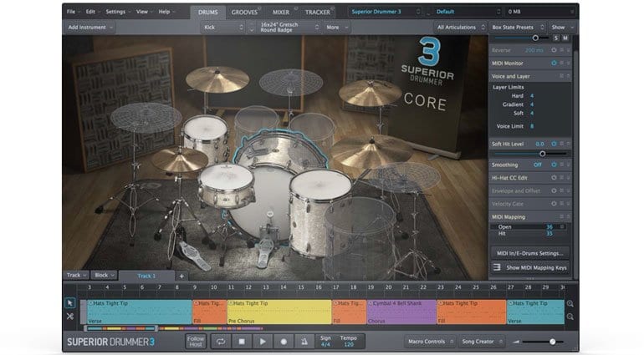The width and height of the screenshot is (644, 355).
Task: Click the mute M button
Action: coord(565,38)
